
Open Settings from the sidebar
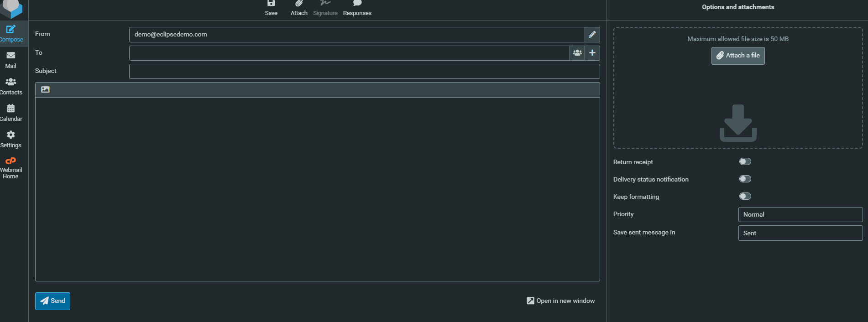11,139
